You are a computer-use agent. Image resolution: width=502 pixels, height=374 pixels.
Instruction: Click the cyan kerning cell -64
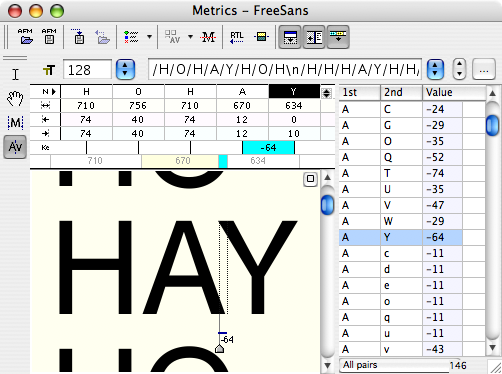[268, 148]
